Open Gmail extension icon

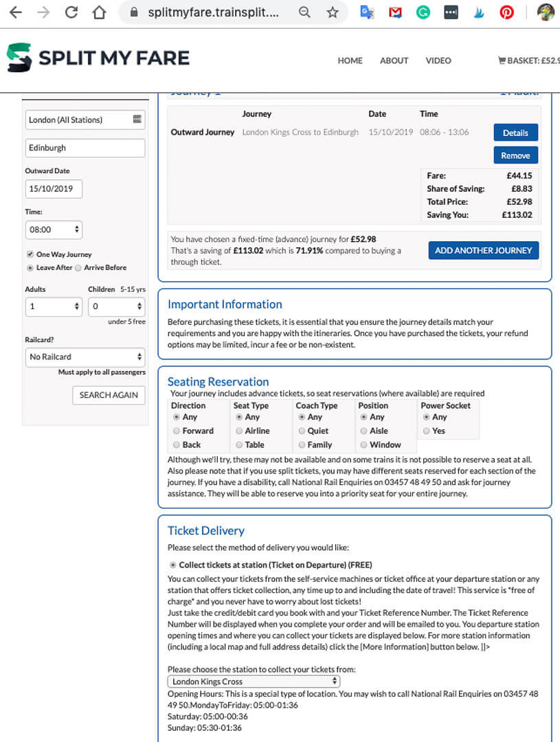pos(395,12)
